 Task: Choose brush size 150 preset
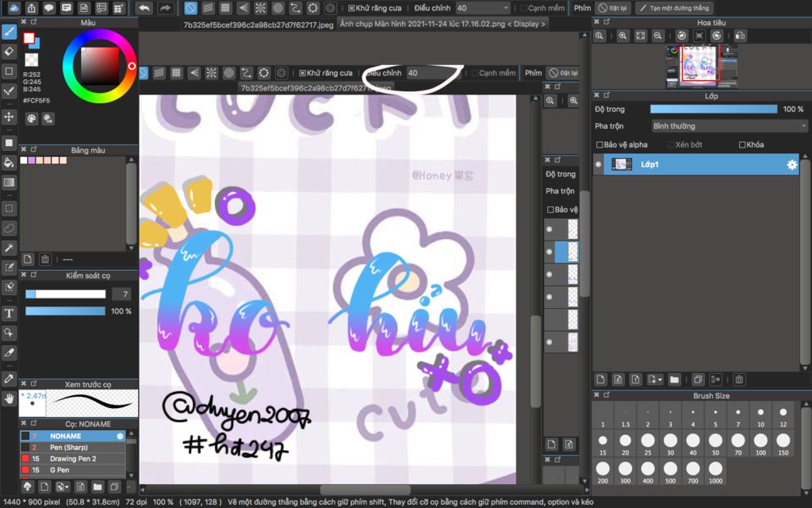(x=783, y=443)
